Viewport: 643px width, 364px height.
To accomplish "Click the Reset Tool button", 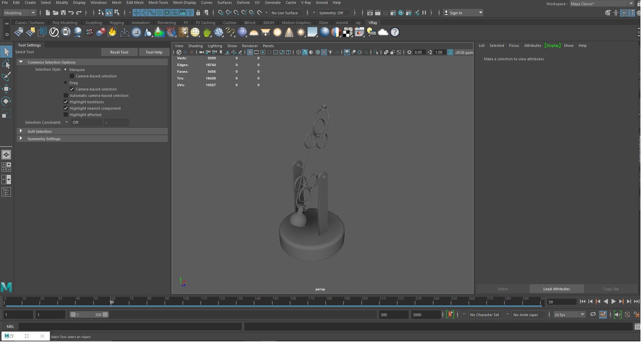I will point(119,52).
